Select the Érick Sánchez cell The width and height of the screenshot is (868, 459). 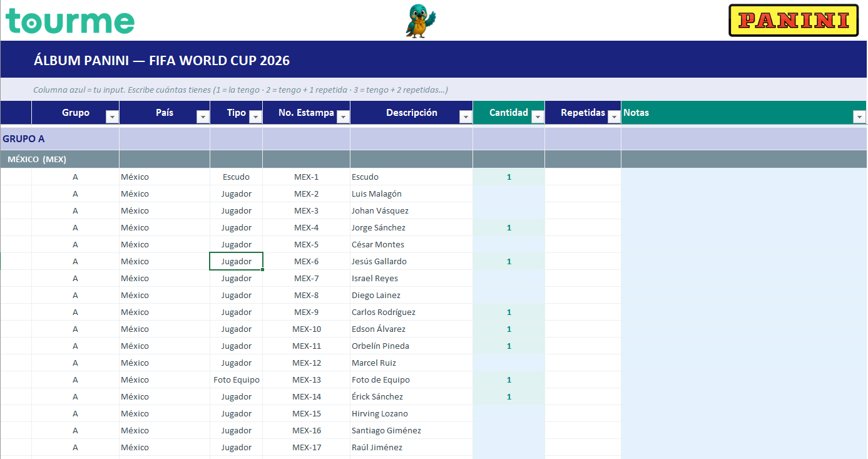click(x=411, y=397)
